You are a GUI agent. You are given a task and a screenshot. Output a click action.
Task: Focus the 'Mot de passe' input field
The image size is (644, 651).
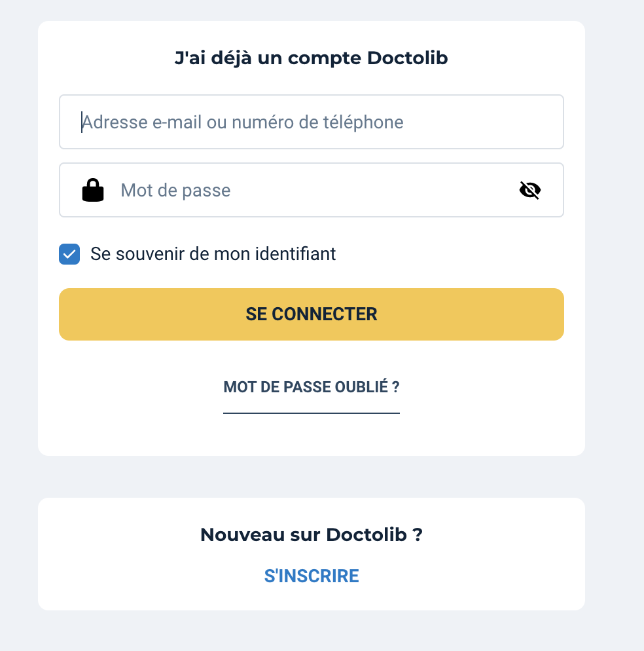[x=312, y=190]
